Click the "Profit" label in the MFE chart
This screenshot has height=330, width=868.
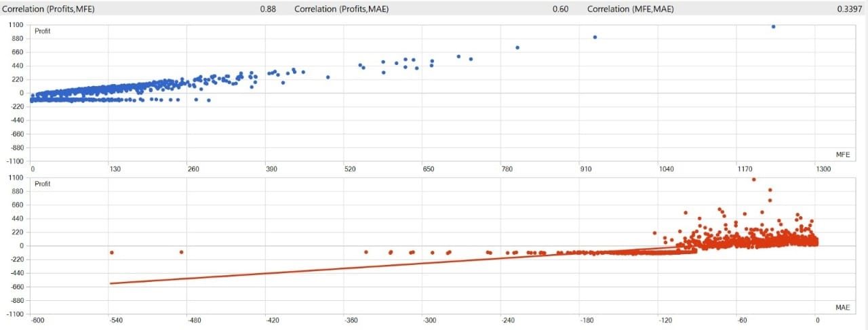tap(43, 31)
